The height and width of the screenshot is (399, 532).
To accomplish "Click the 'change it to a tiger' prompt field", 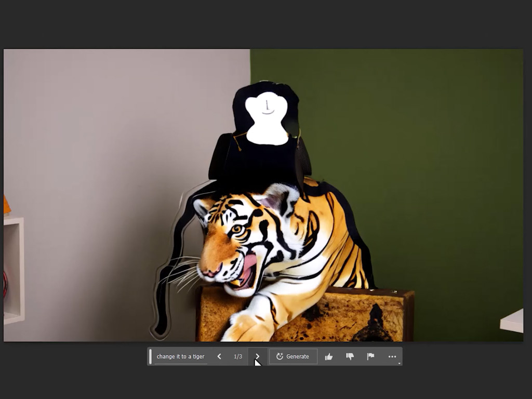I will tap(180, 356).
